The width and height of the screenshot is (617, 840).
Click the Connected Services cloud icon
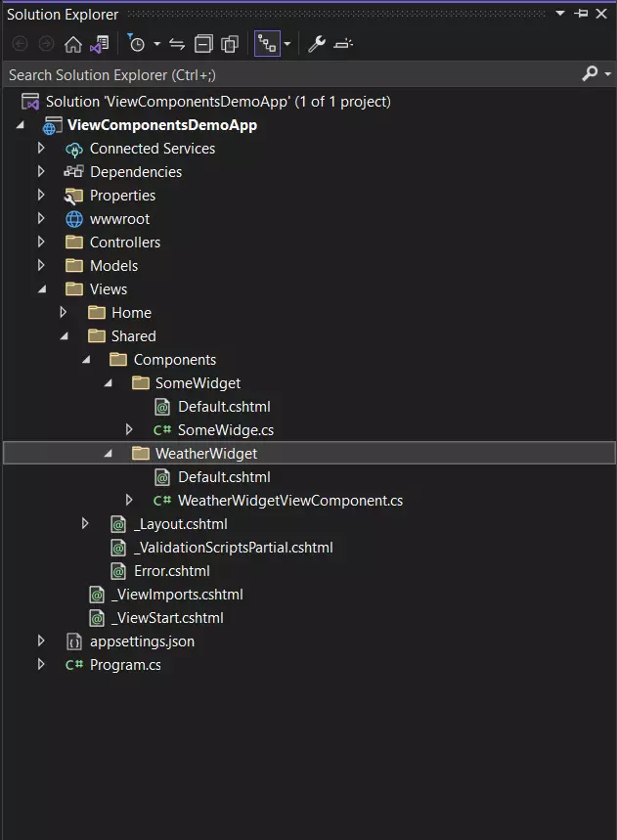[x=74, y=149]
